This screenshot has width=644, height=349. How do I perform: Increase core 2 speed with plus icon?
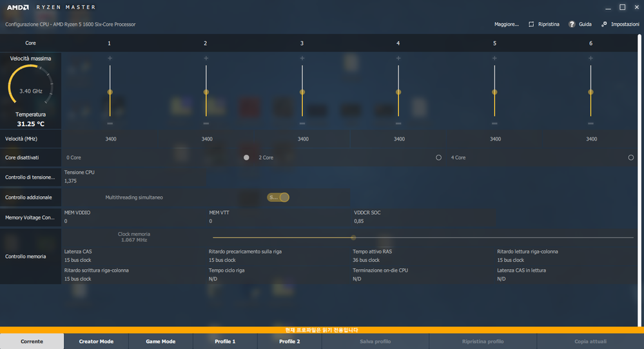pyautogui.click(x=206, y=58)
